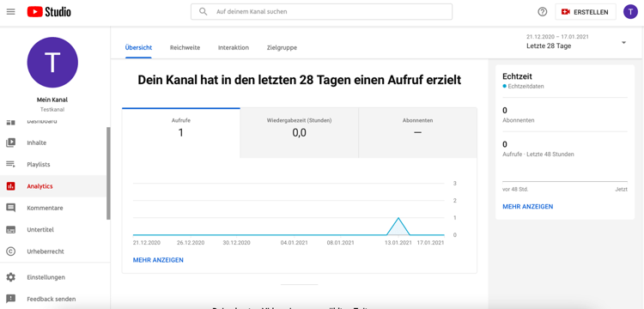This screenshot has height=309, width=644.
Task: Select the Wiedergabezeit (Stunden) metric card
Action: [x=299, y=133]
